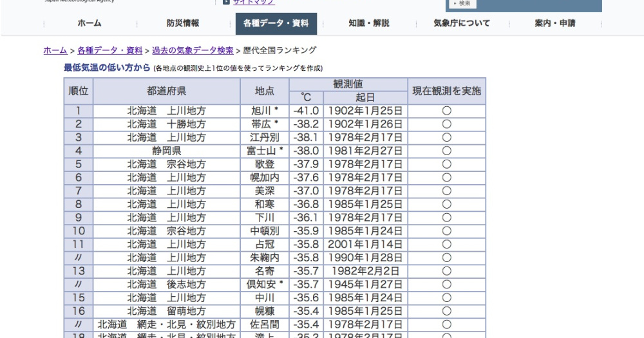644x338 pixels.
Task: Click the date 1990年1月28日
Action: 366,258
